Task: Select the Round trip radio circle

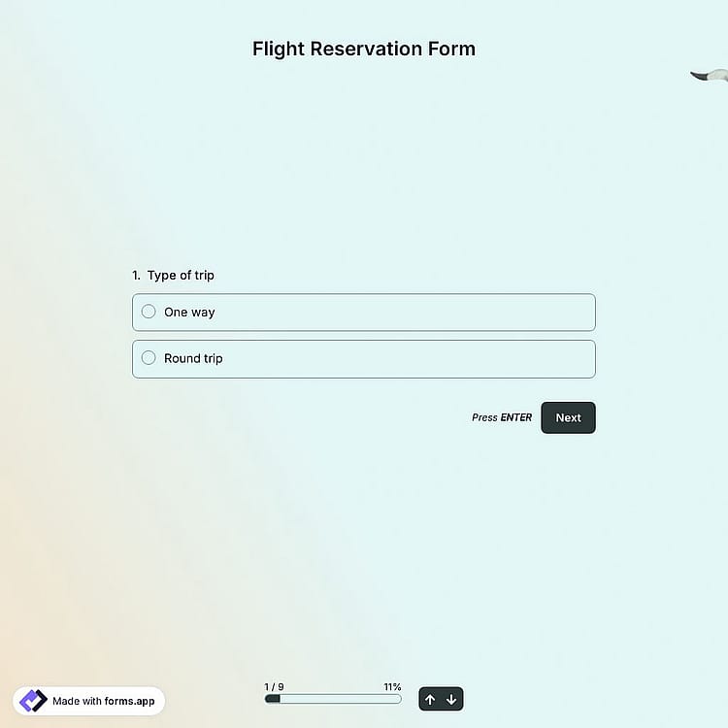Action: [149, 358]
